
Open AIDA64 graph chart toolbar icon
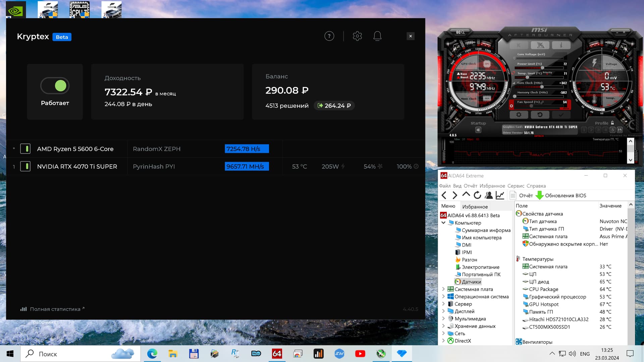500,195
